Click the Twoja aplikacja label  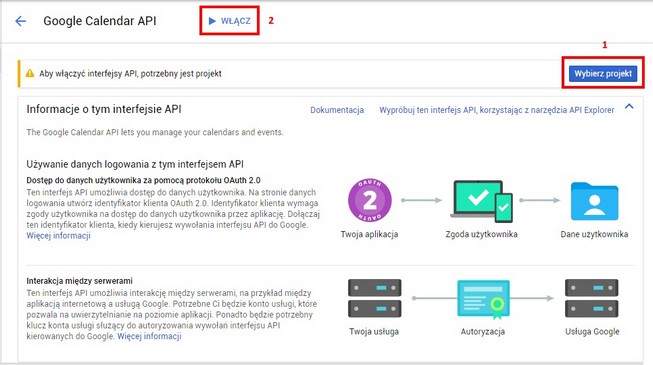click(x=369, y=234)
